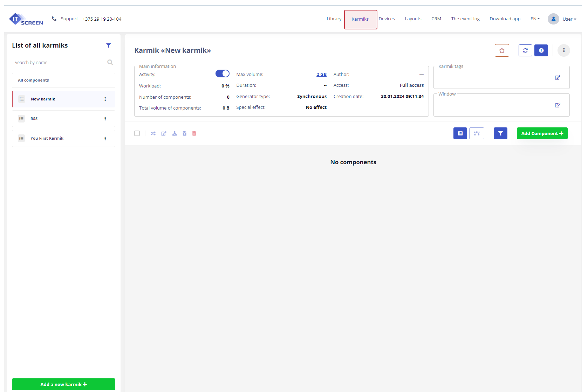This screenshot has width=588, height=392.
Task: Click the red trash delete icon
Action: coord(194,133)
